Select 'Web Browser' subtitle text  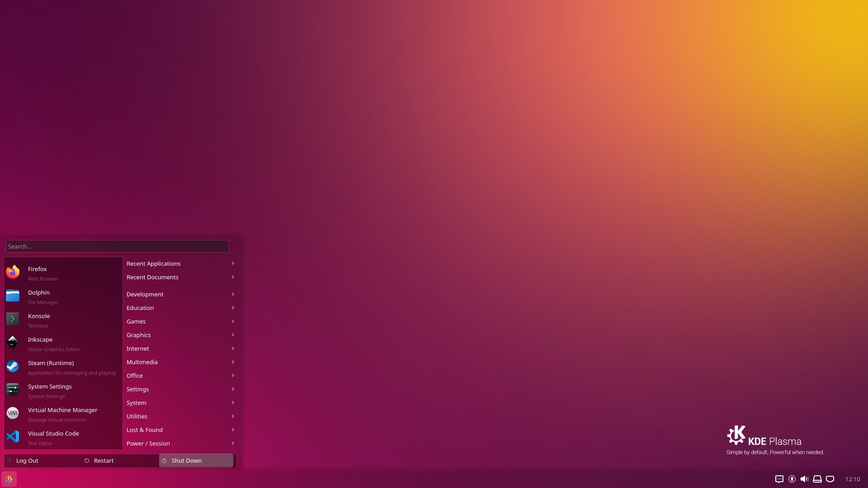point(43,279)
